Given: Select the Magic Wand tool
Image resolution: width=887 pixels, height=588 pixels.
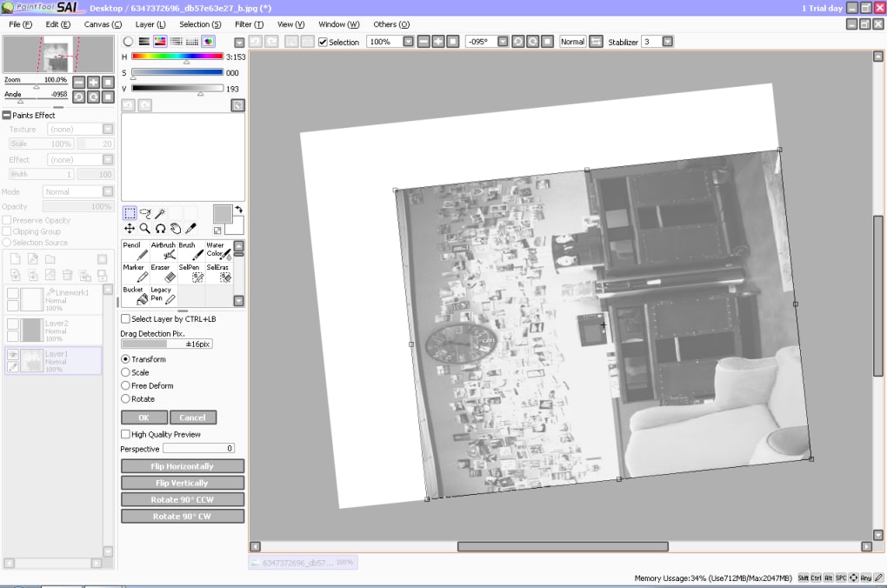Looking at the screenshot, I should [160, 213].
